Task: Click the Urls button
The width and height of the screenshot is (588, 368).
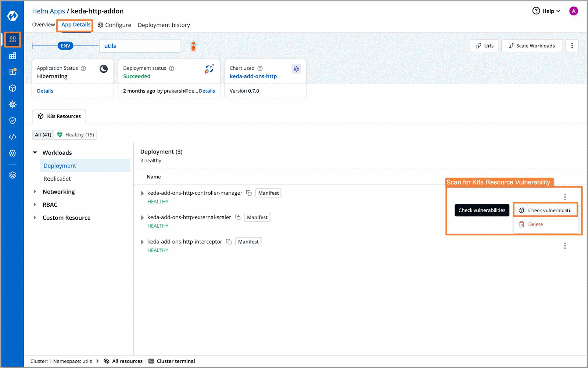Action: [484, 46]
